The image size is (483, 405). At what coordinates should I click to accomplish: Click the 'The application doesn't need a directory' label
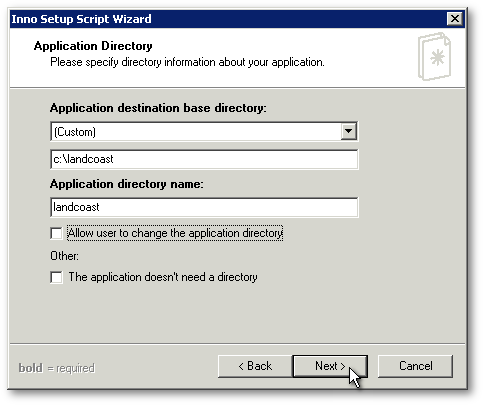click(x=163, y=277)
